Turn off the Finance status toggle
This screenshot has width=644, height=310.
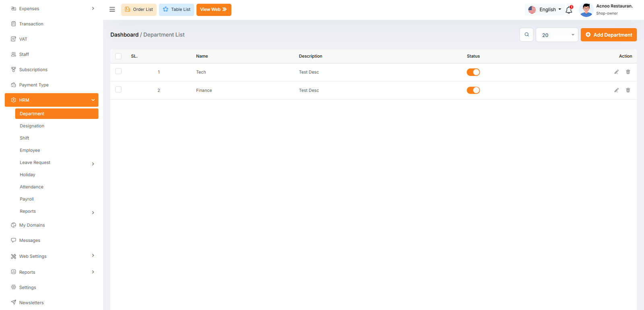point(473,90)
